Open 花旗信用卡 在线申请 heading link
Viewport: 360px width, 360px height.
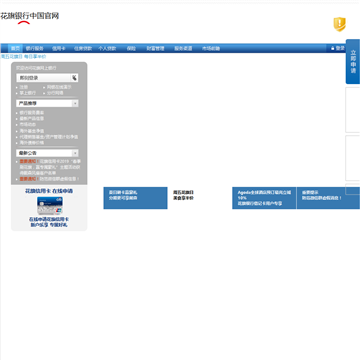pos(49,191)
